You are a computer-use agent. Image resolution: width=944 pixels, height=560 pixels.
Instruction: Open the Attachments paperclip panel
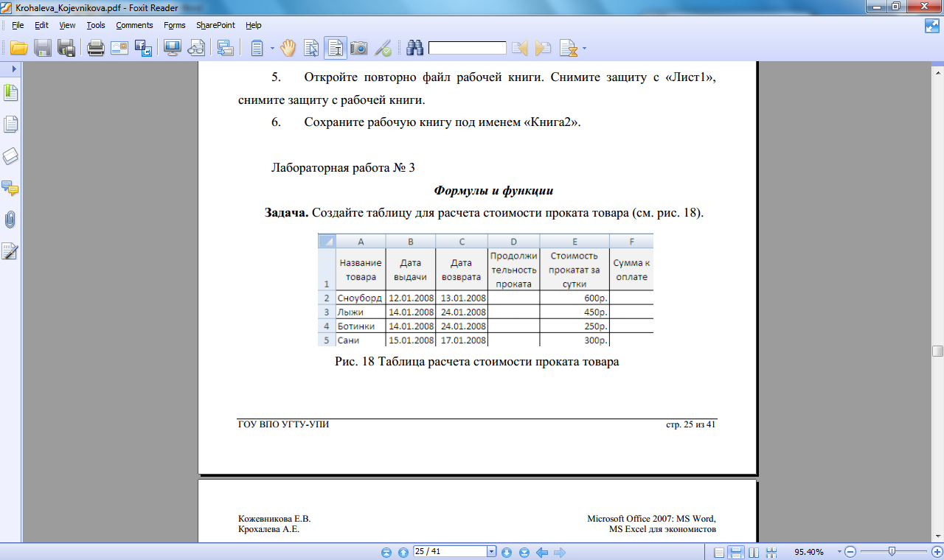pyautogui.click(x=10, y=220)
